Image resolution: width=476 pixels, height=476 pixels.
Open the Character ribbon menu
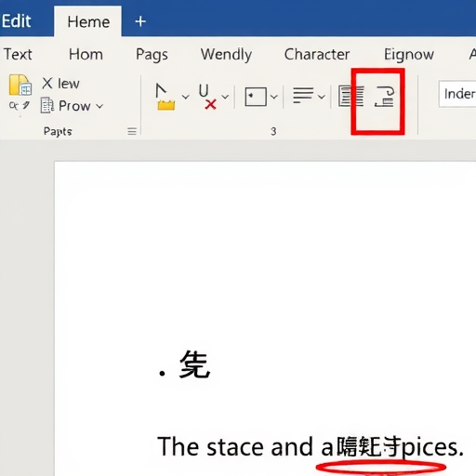(x=317, y=54)
